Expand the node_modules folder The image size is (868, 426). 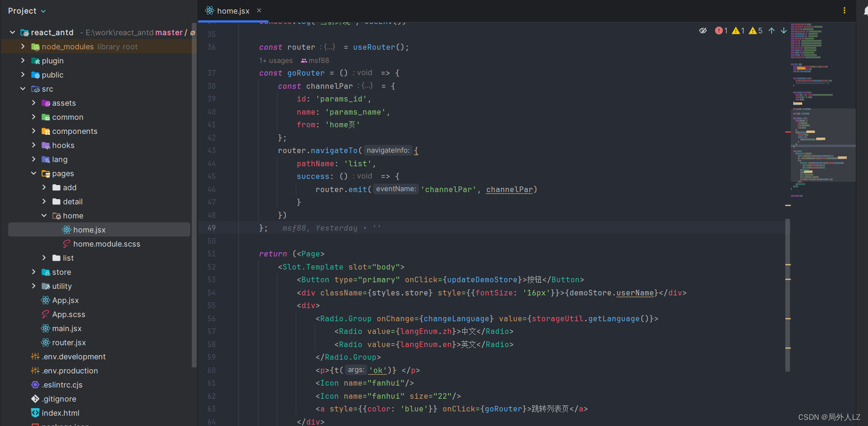coord(23,46)
